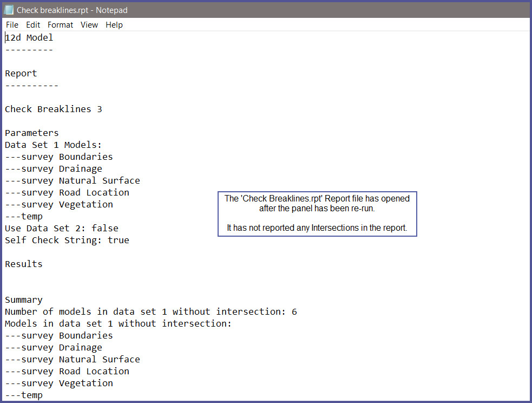Click '---survey Natural Surface' under Parameters

coord(73,180)
